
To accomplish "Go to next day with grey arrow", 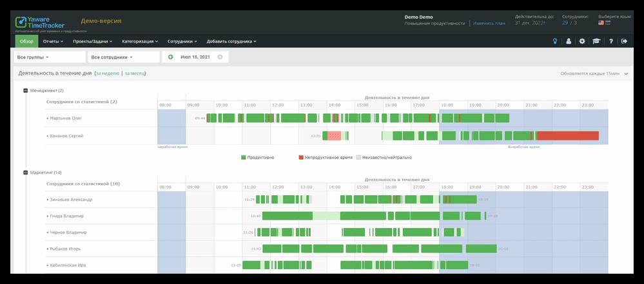I will click(x=220, y=57).
